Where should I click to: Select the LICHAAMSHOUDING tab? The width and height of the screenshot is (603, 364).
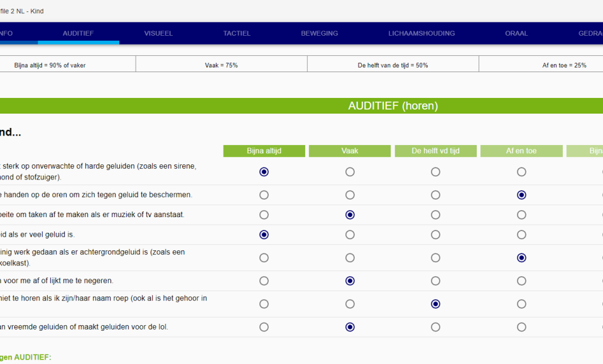pos(421,33)
